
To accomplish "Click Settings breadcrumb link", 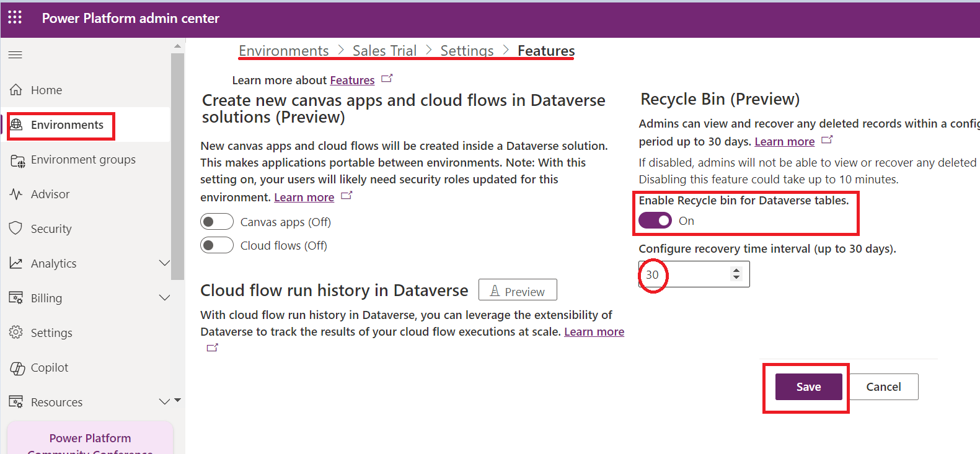I will click(x=467, y=51).
